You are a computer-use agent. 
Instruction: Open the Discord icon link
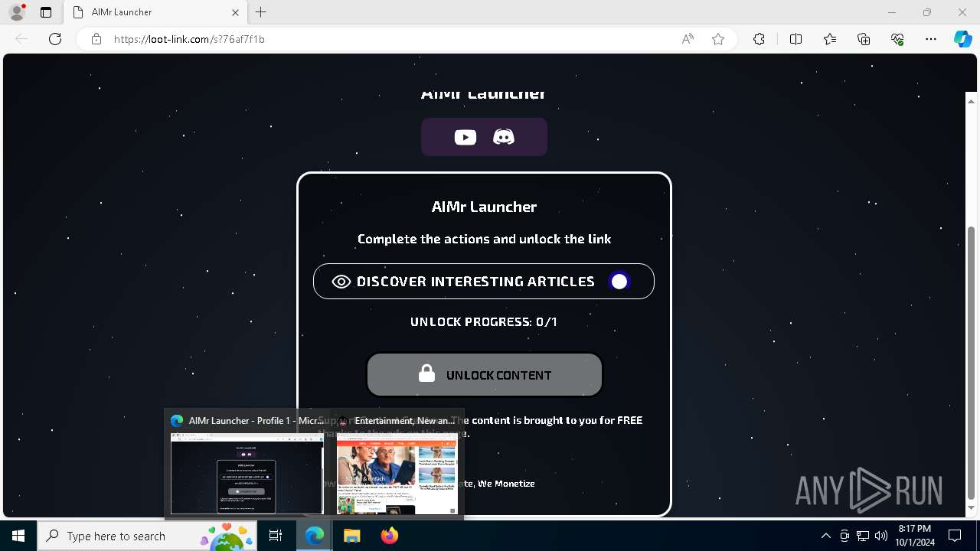point(504,137)
